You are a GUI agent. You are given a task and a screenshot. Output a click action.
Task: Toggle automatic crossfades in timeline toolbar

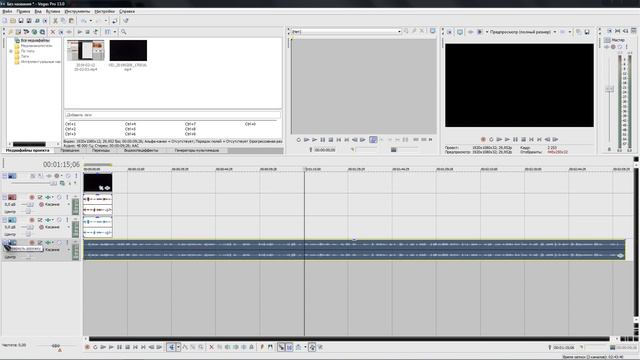(289, 347)
